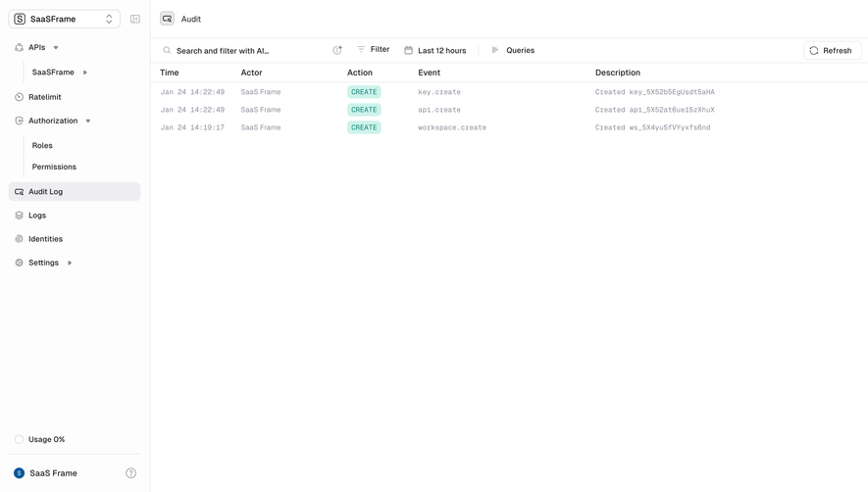Expand the SaaSFrame API submenu arrow
The width and height of the screenshot is (868, 492).
click(x=85, y=73)
